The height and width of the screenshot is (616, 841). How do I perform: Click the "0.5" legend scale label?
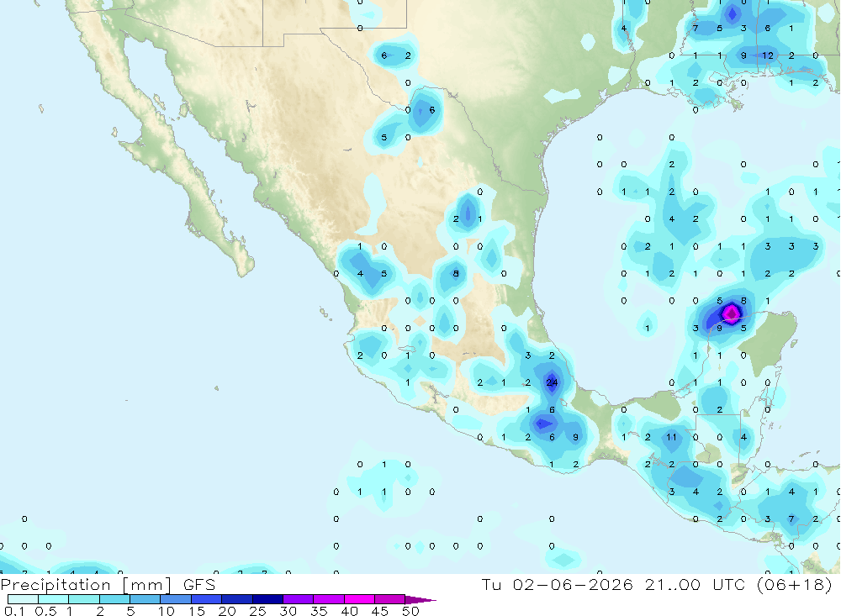(45, 611)
